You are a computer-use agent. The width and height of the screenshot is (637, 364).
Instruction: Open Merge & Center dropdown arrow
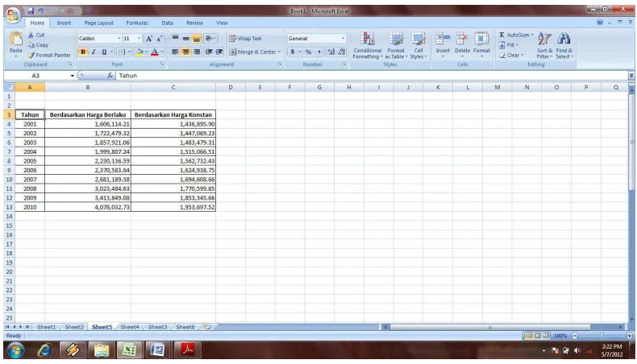tap(280, 52)
